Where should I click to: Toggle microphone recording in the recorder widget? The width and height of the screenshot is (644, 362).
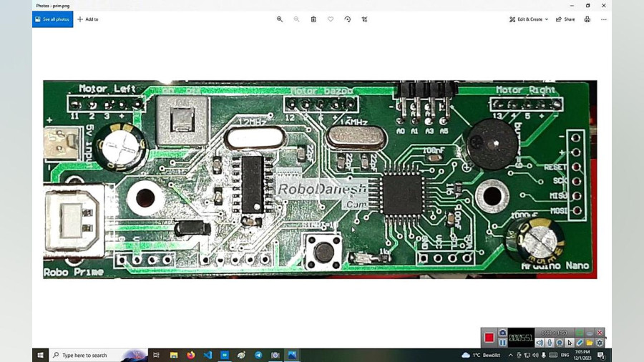point(550,342)
